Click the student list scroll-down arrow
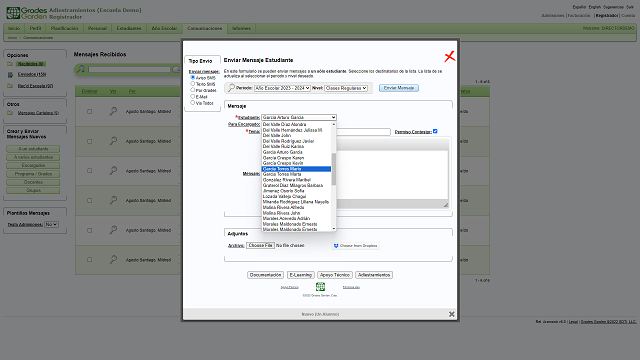This screenshot has height=360, width=640. (x=334, y=229)
